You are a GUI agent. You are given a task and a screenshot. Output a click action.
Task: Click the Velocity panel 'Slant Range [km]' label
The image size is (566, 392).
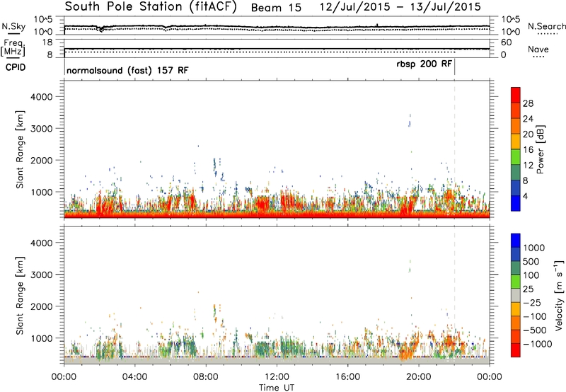tap(20, 296)
